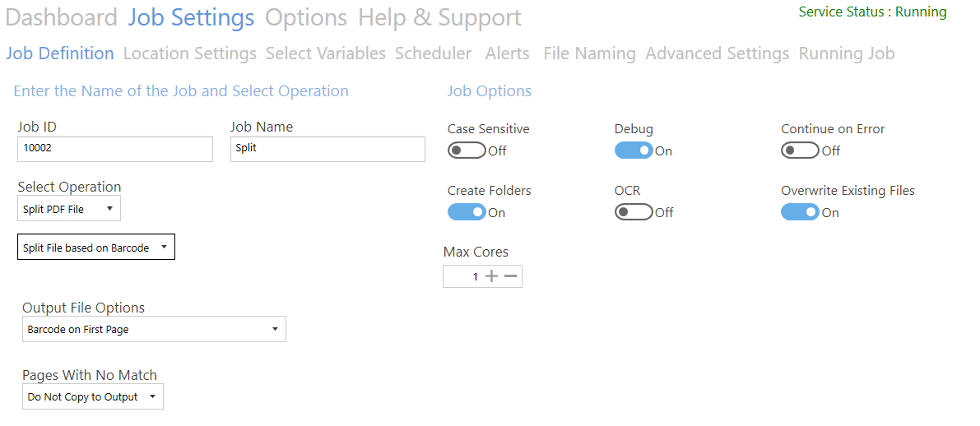
Task: Disable the Create Folders toggle
Action: 467,212
